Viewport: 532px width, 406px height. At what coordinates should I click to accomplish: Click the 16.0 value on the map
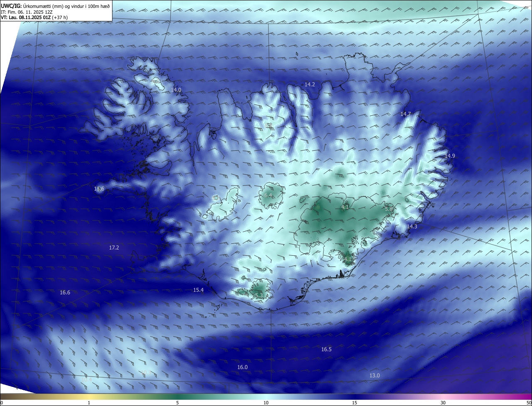(x=242, y=367)
